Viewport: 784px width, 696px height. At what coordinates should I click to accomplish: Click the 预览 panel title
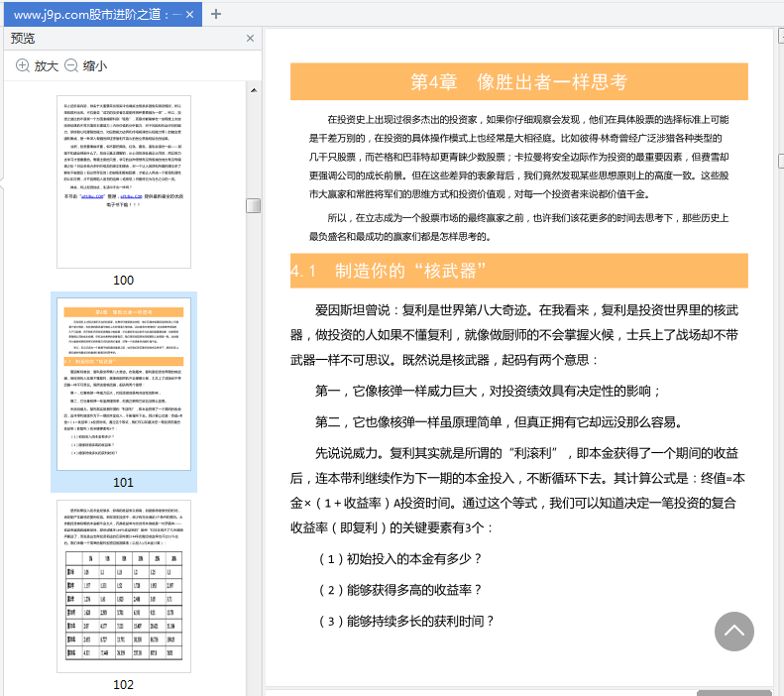[23, 38]
